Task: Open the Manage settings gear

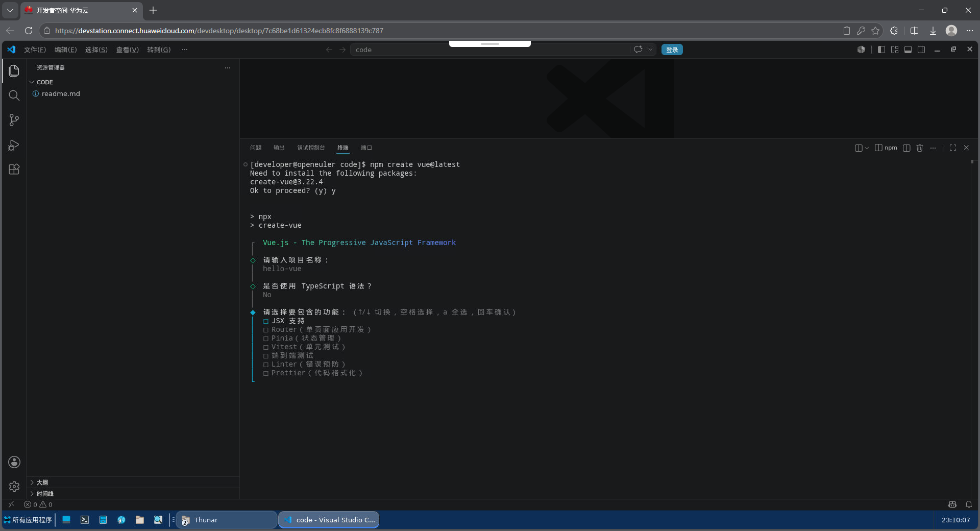Action: click(x=14, y=487)
